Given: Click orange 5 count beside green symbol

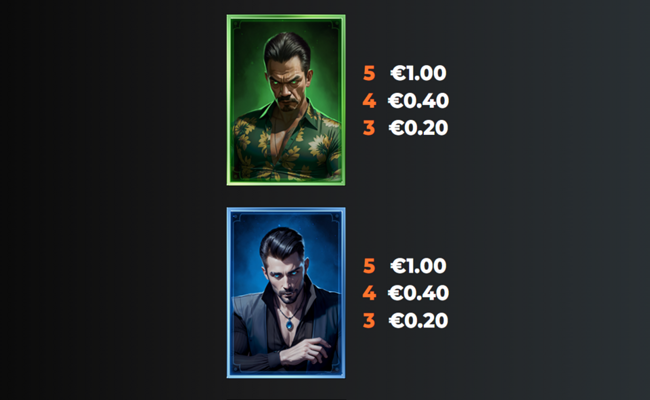Looking at the screenshot, I should click(369, 73).
